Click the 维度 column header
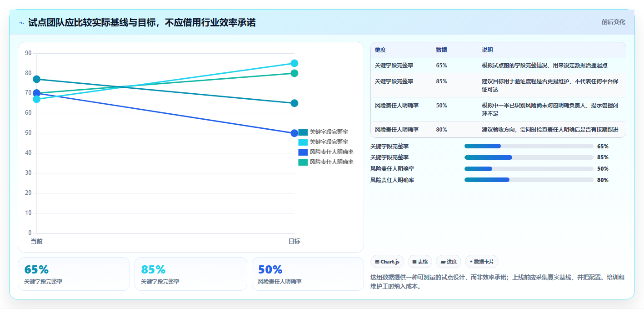Image resolution: width=644 pixels, height=309 pixels. pos(380,50)
